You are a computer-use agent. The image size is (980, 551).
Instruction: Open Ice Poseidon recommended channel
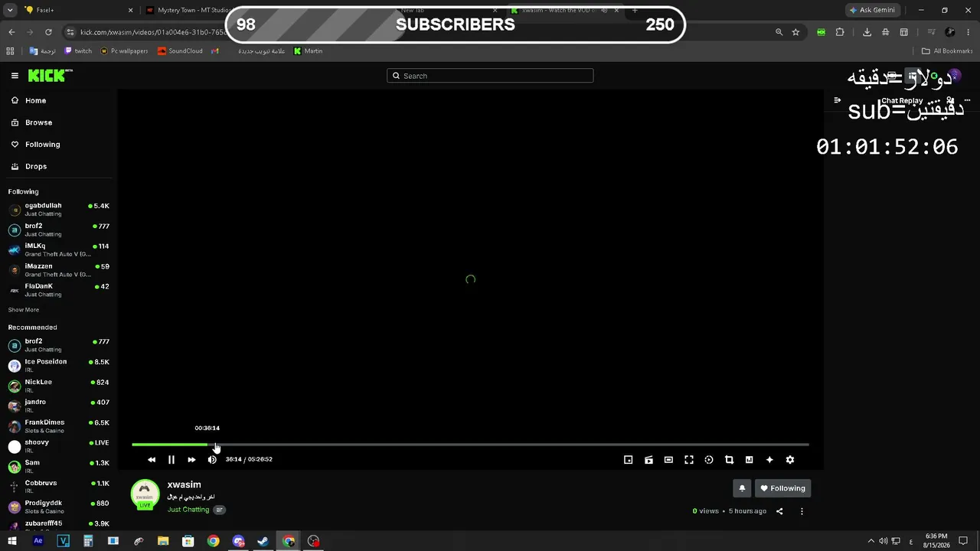click(x=59, y=366)
